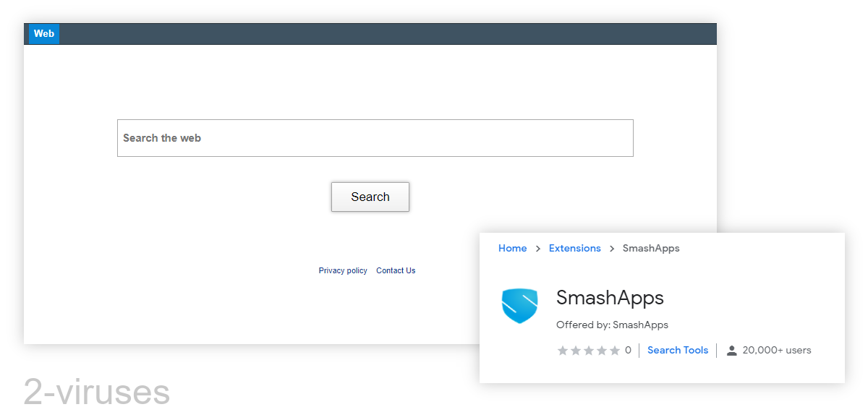This screenshot has height=420, width=868.
Task: Click the 20,000+ users label
Action: click(x=776, y=350)
